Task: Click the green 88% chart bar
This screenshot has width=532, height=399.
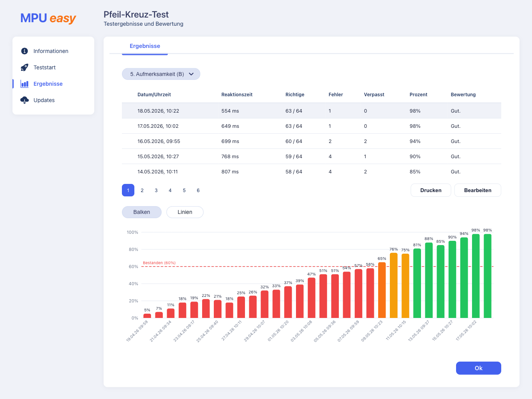Action: pos(429,280)
